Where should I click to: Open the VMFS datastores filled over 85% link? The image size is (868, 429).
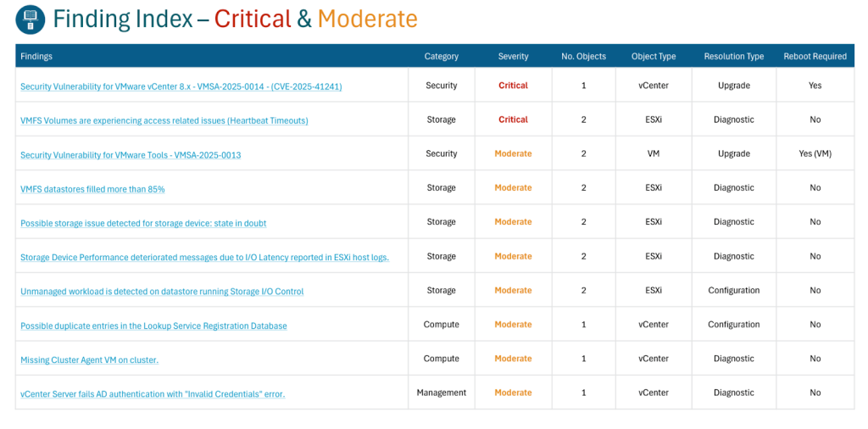point(92,189)
